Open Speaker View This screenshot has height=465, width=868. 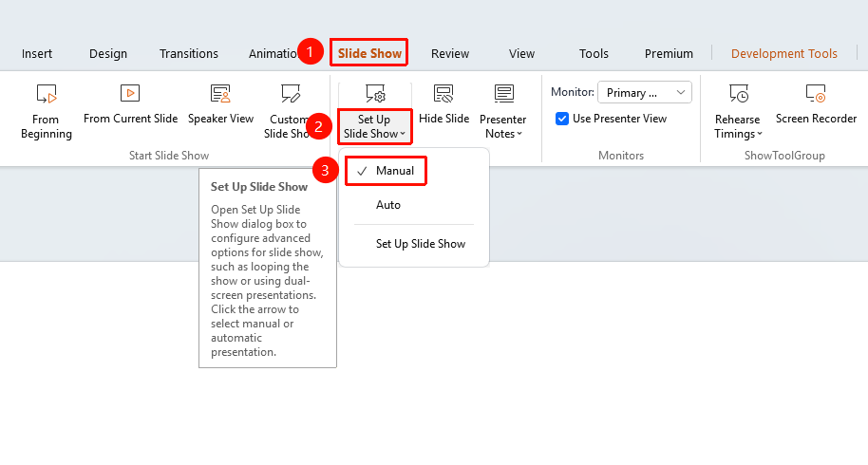tap(220, 105)
